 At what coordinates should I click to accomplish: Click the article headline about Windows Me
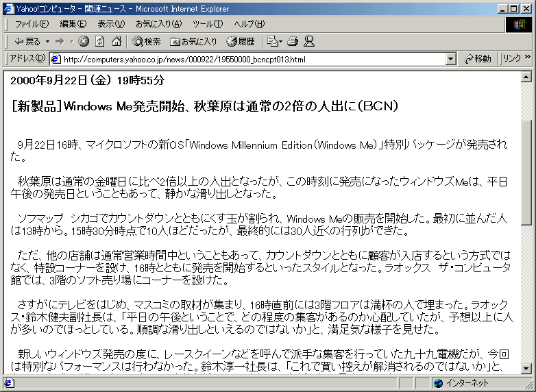[205, 106]
